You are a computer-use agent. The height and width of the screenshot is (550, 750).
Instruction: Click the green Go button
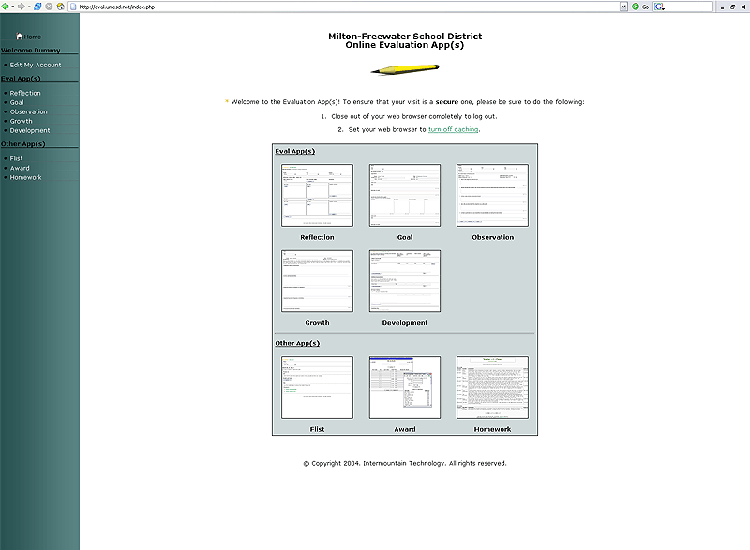point(640,7)
